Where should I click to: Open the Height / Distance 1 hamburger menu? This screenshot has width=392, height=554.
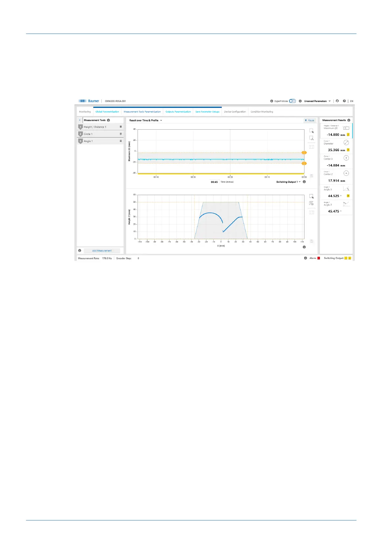click(x=121, y=127)
